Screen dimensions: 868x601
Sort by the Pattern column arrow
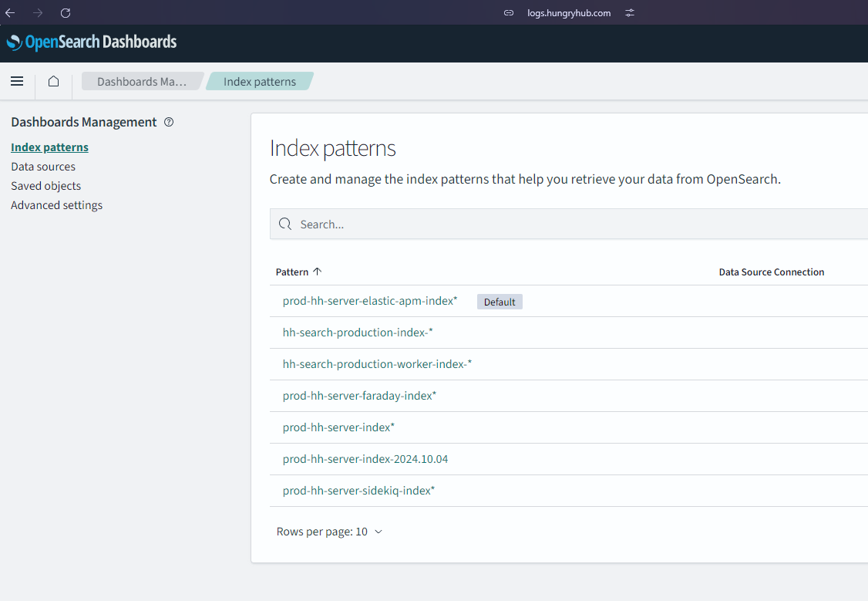317,272
